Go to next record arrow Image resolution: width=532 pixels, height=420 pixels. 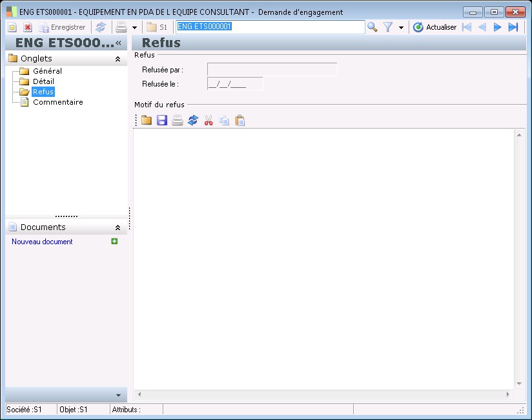point(497,27)
